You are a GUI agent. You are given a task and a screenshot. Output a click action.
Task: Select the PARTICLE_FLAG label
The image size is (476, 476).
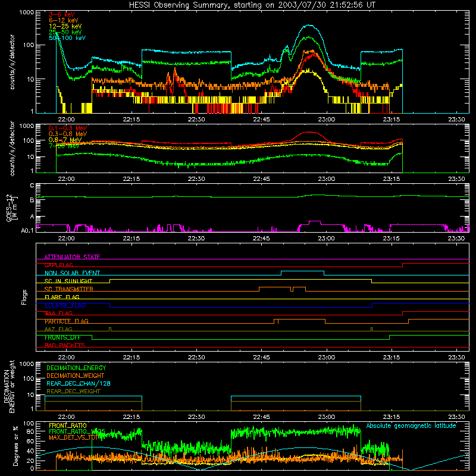[x=66, y=321]
